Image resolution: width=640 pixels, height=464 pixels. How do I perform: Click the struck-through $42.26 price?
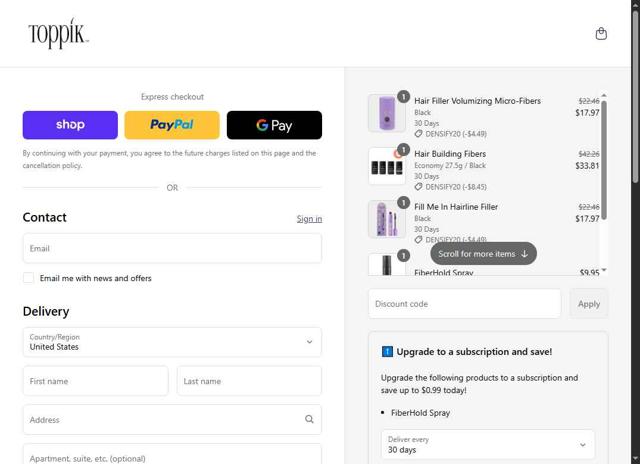589,154
